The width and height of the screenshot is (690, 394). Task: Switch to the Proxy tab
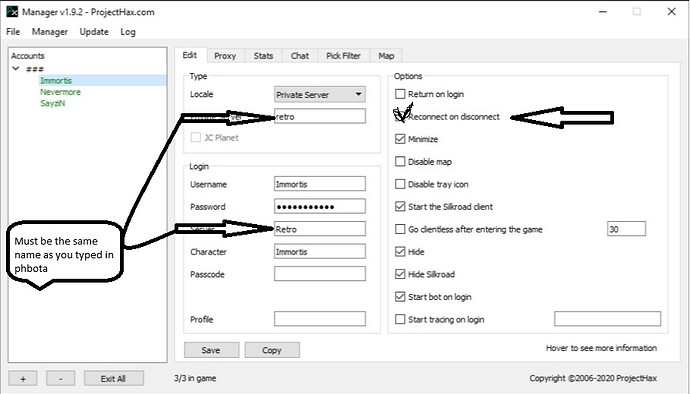tap(225, 56)
